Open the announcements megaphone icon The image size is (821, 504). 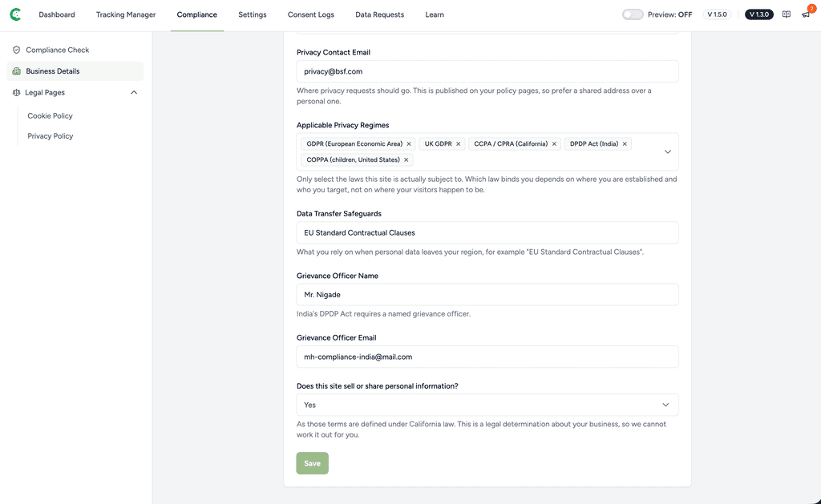tap(806, 14)
